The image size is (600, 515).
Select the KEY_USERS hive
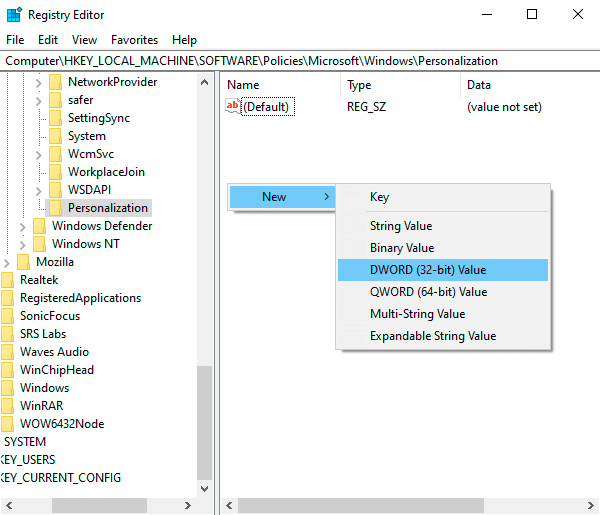click(28, 460)
